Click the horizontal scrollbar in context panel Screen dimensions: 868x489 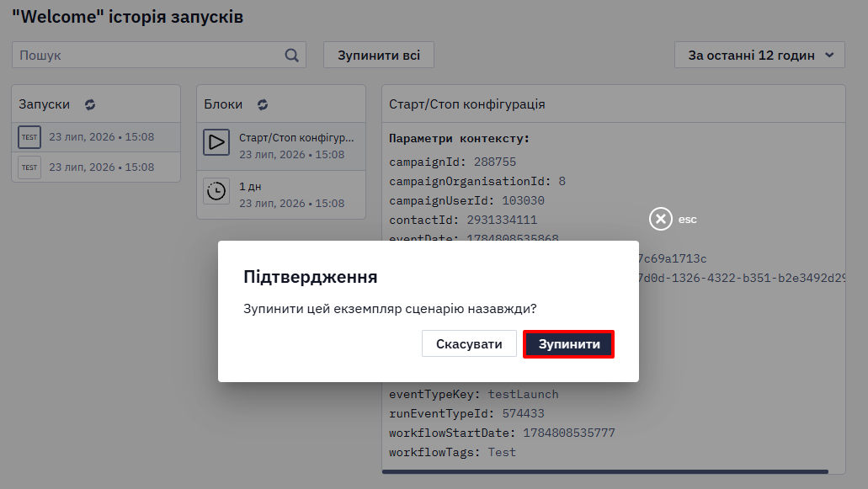point(605,472)
